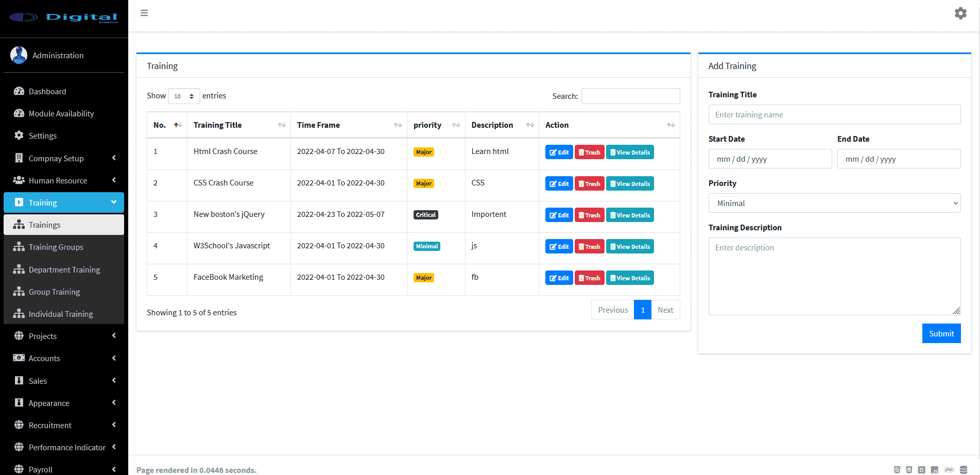Sort table by No. column
The image size is (980, 475).
[178, 125]
